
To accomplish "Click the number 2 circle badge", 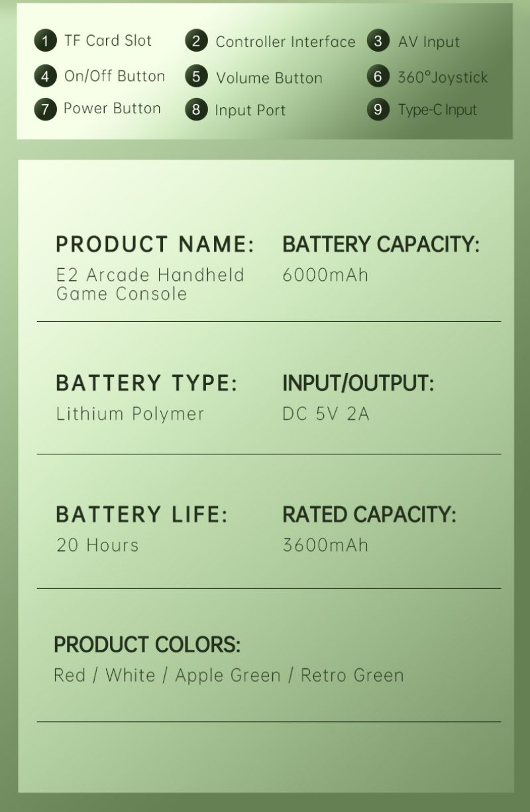I will [196, 41].
